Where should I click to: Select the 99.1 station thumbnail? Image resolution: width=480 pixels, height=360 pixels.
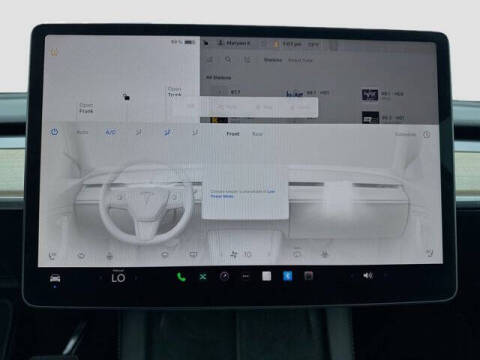(x=370, y=94)
